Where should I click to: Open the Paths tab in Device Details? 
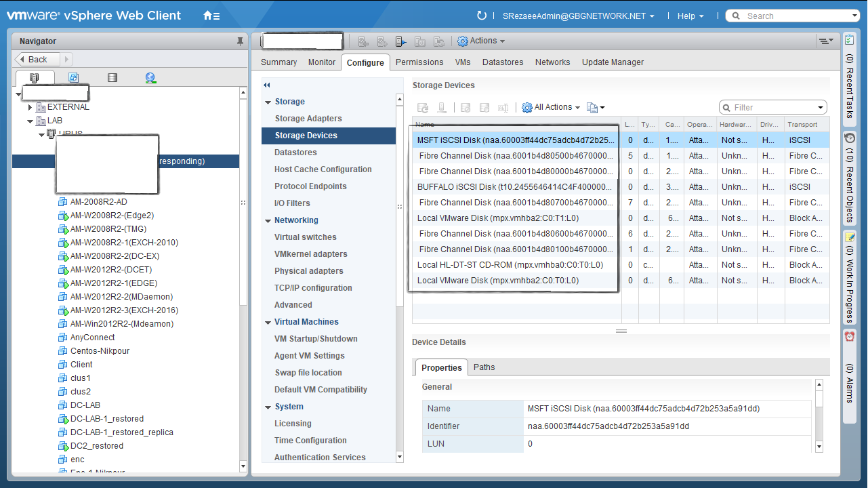[484, 367]
